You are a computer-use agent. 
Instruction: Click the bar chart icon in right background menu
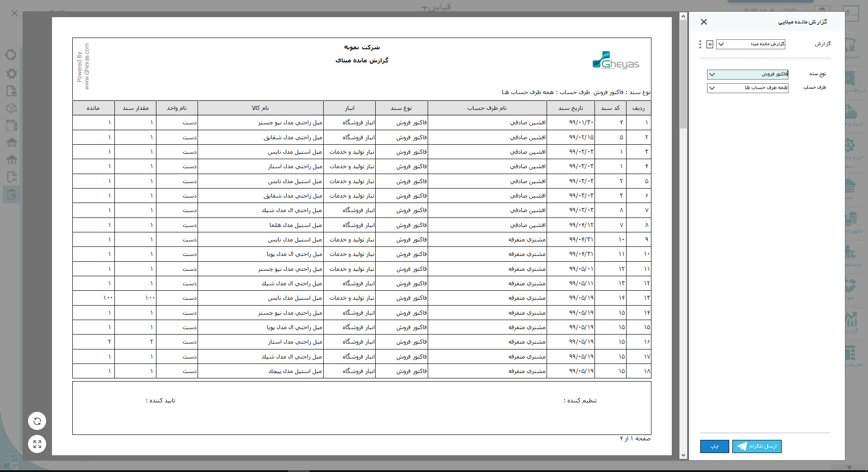(851, 319)
